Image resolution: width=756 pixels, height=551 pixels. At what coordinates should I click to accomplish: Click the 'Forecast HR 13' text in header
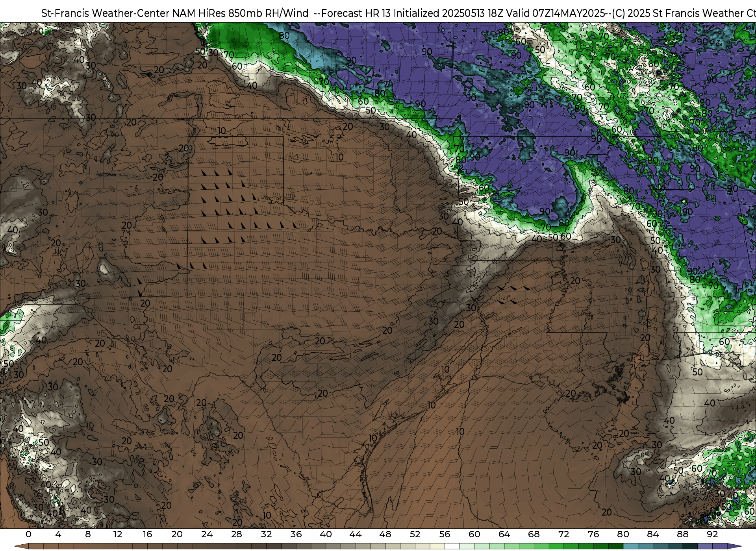pyautogui.click(x=356, y=13)
